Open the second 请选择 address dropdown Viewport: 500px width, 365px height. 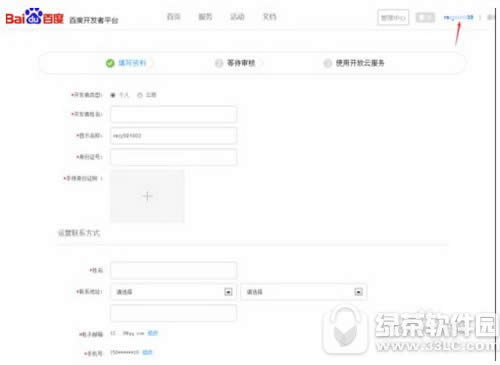click(x=303, y=292)
